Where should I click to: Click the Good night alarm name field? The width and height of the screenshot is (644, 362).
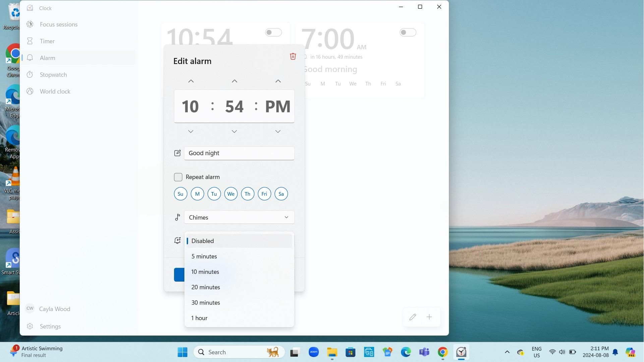tap(239, 153)
